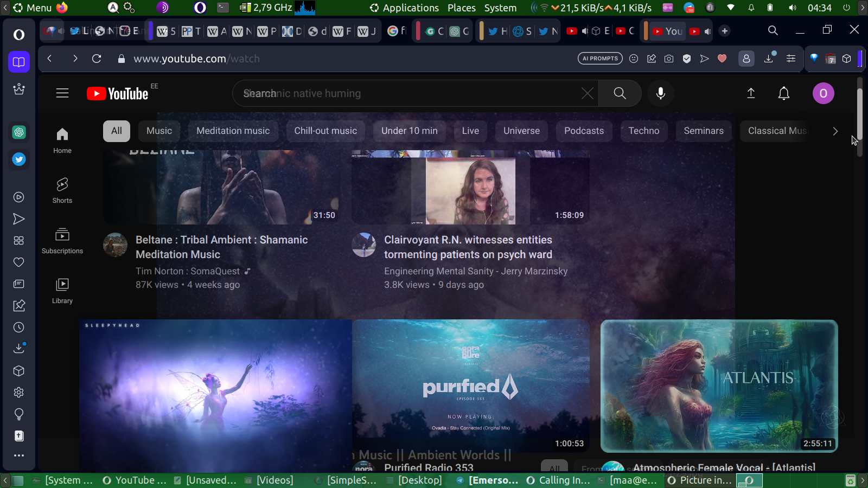Show more filter chips with right chevron

tap(835, 131)
